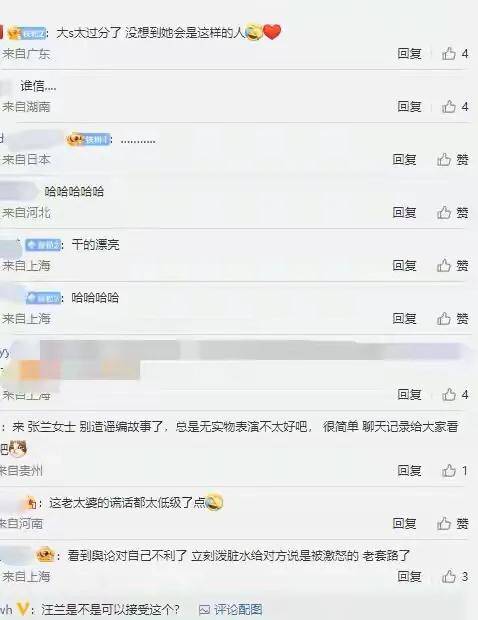The height and width of the screenshot is (620, 478).
Task: Reply to the 这老太婆的谎话 comment
Action: coord(404,524)
